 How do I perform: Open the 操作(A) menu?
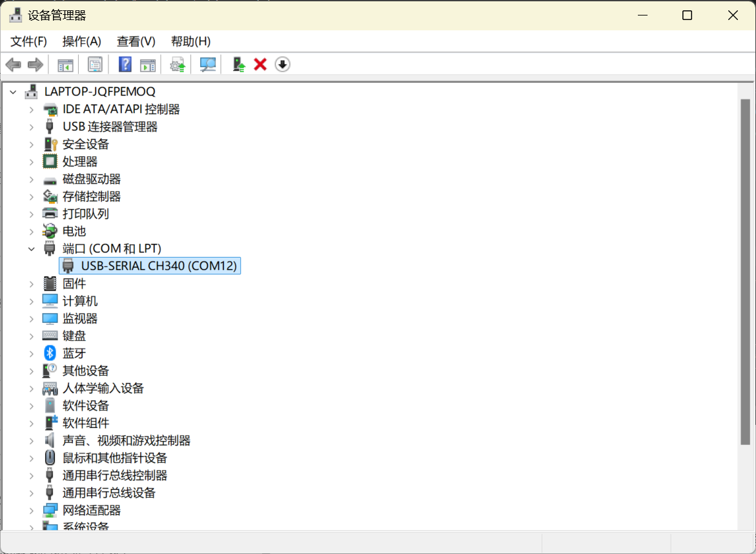81,41
